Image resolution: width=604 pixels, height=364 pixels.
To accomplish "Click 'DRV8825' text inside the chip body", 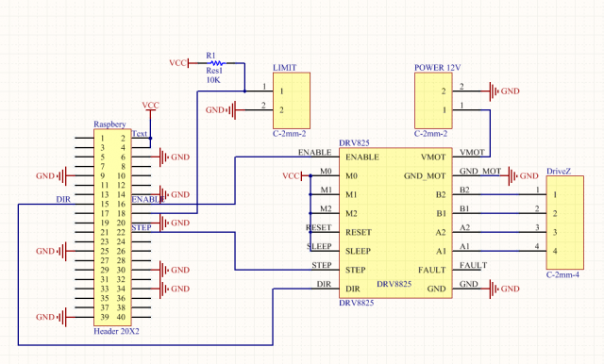I will [394, 284].
